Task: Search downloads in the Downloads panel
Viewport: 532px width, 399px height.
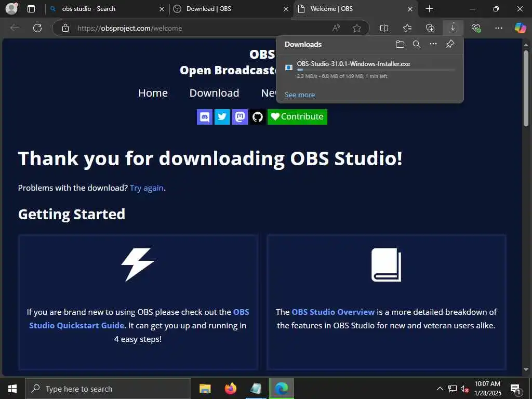Action: point(417,44)
